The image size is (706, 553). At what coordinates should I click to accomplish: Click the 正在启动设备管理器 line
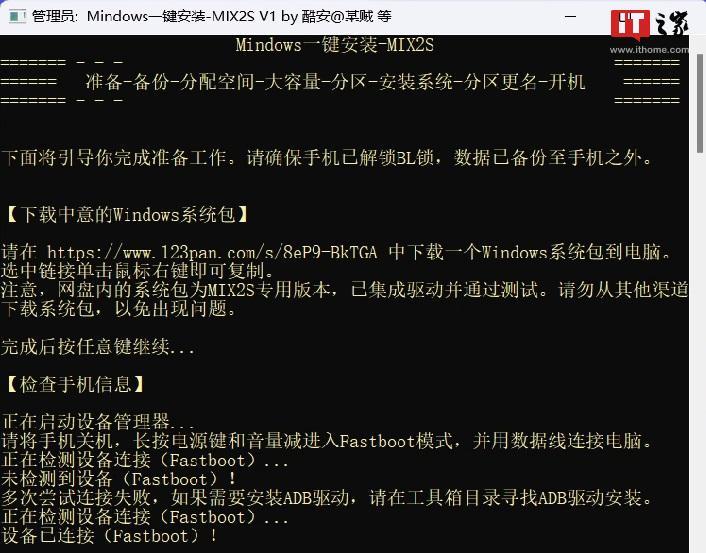pyautogui.click(x=98, y=422)
